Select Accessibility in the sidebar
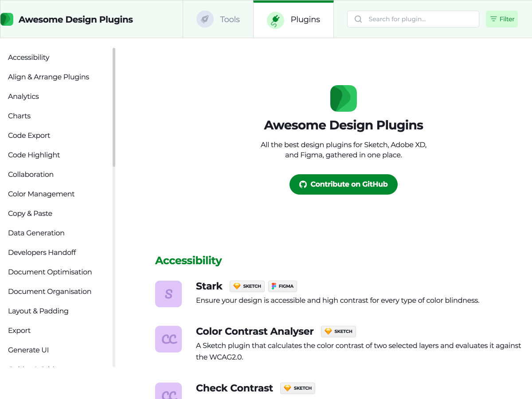532x399 pixels. (29, 58)
